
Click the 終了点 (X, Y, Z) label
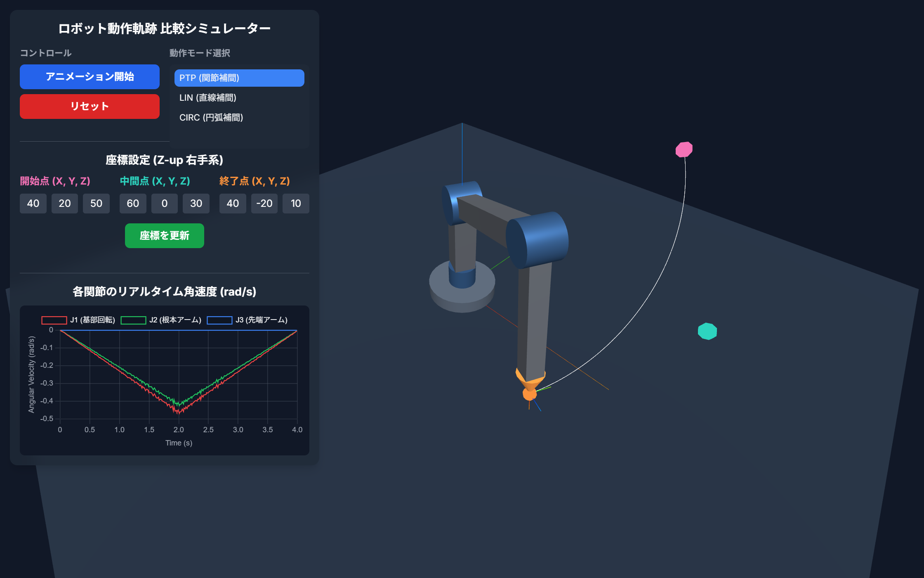[x=255, y=181]
